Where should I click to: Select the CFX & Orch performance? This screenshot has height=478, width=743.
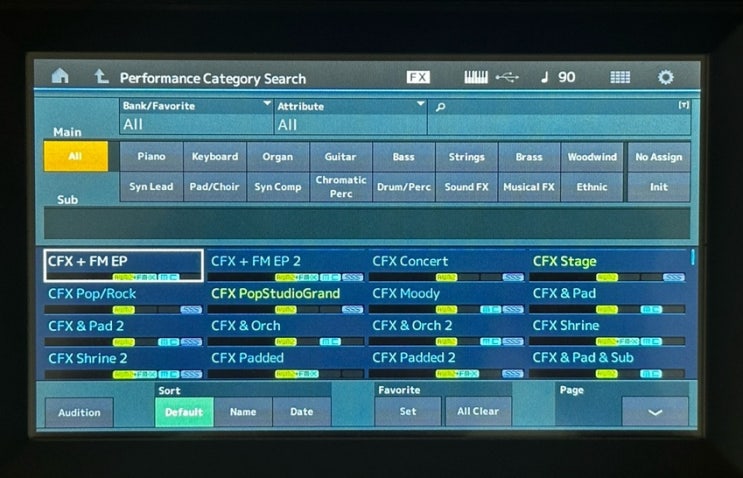click(x=286, y=331)
